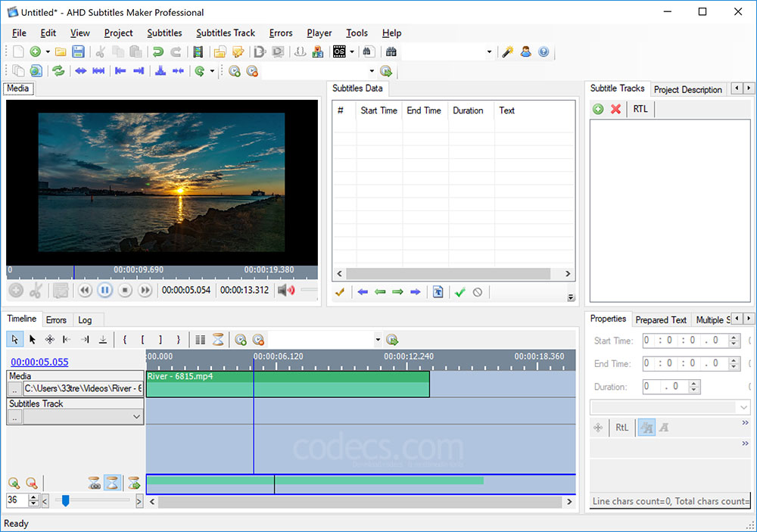Select the green checkmark validate icon below Subtitles Data
The width and height of the screenshot is (757, 532).
tap(459, 294)
